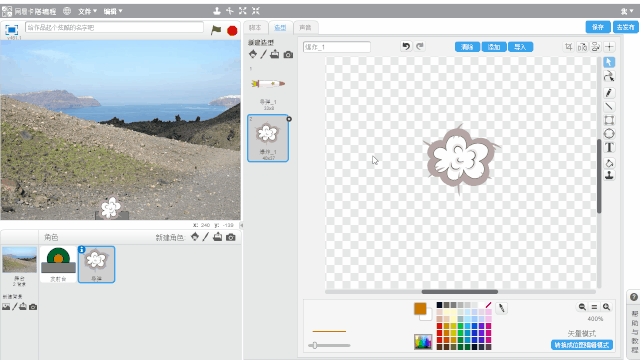Viewport: 640px width, 360px height.
Task: Select the explosion costume thumbnail
Action: point(268,138)
